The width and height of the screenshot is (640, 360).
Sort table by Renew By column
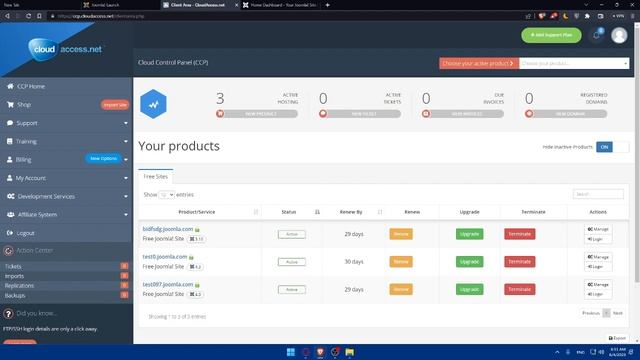pos(355,212)
